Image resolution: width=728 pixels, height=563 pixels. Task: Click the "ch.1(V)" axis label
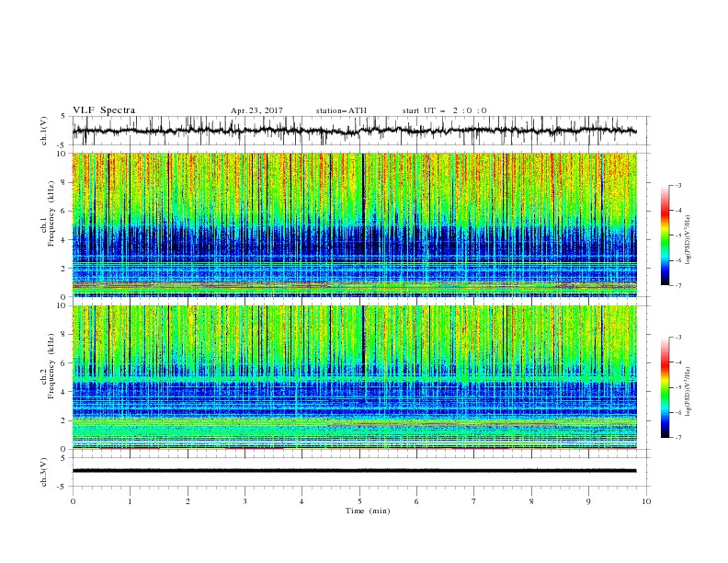pos(44,131)
